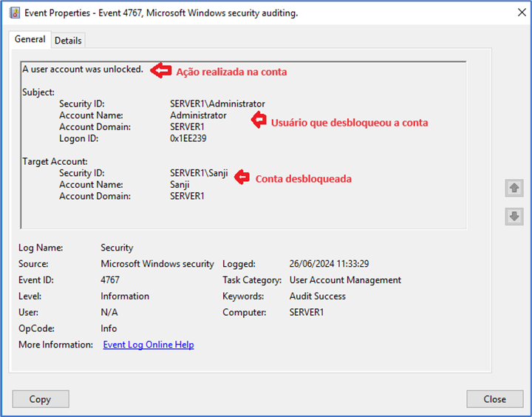Click red arrow beside 'A user account was unlocked'
Image resolution: width=532 pixels, height=417 pixels.
coord(160,71)
